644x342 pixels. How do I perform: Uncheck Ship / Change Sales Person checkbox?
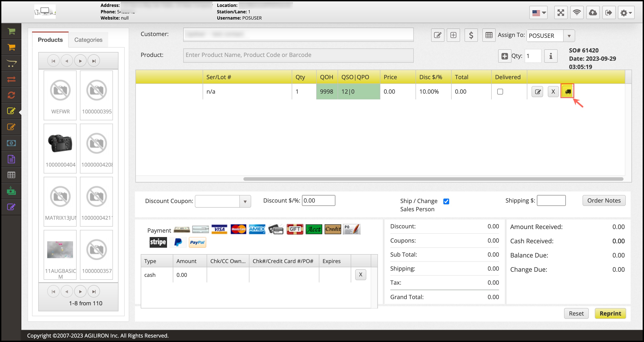click(x=446, y=201)
